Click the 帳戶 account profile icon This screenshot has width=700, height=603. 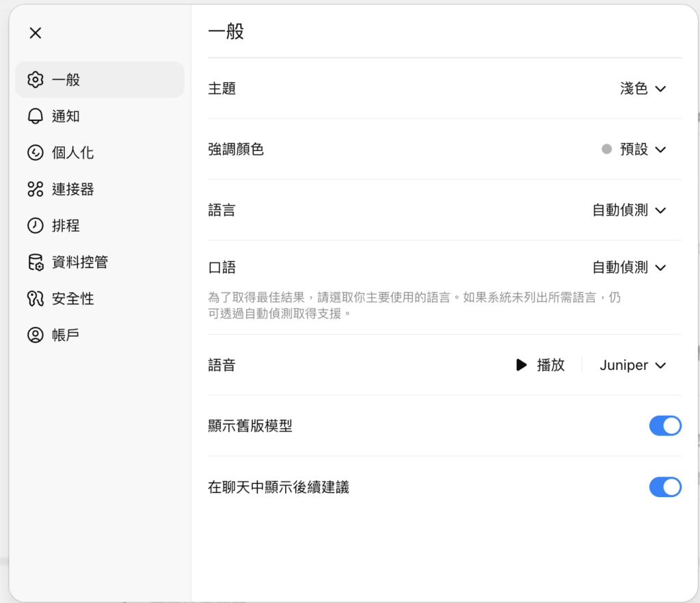pos(35,335)
